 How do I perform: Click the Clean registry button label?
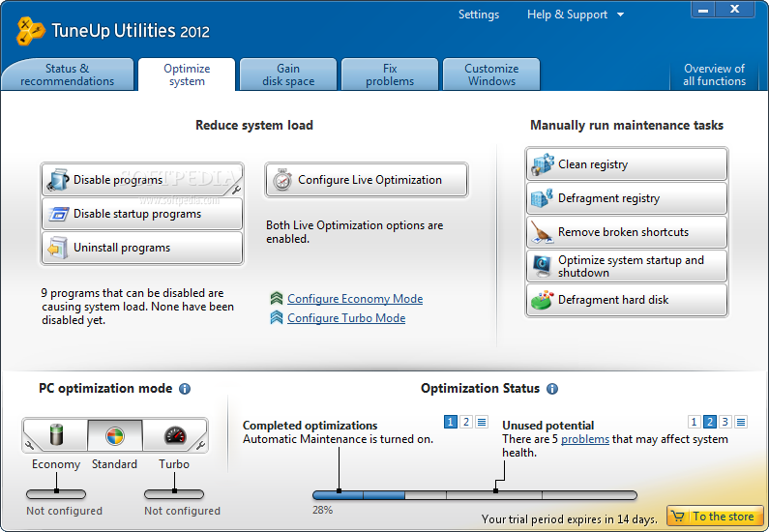tap(593, 164)
